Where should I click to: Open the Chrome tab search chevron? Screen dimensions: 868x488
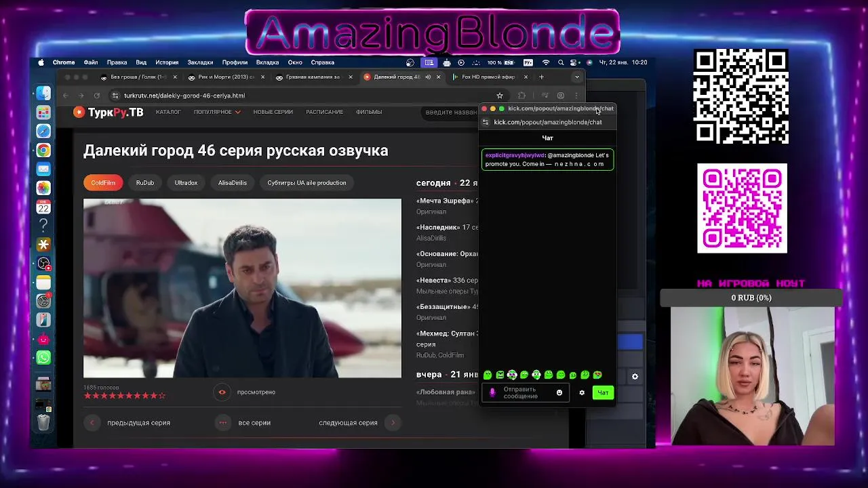(577, 77)
